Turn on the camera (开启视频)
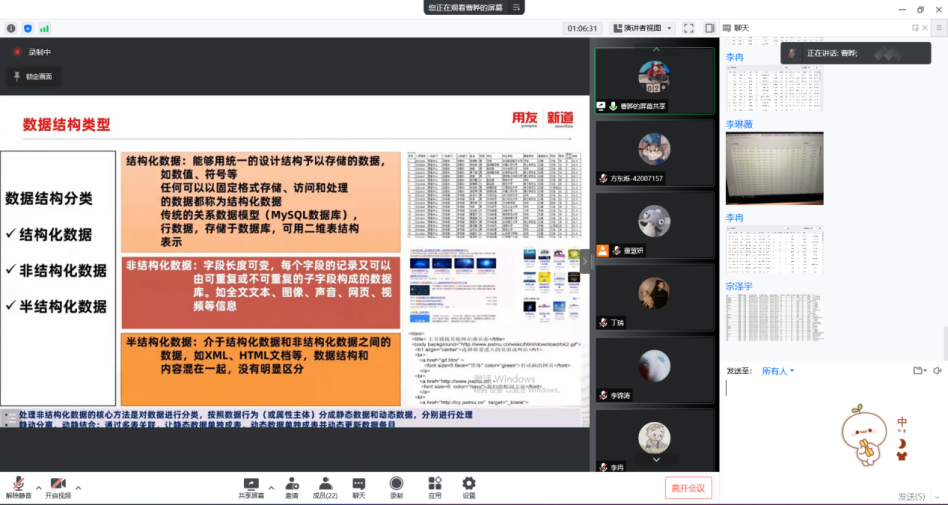 (x=58, y=487)
